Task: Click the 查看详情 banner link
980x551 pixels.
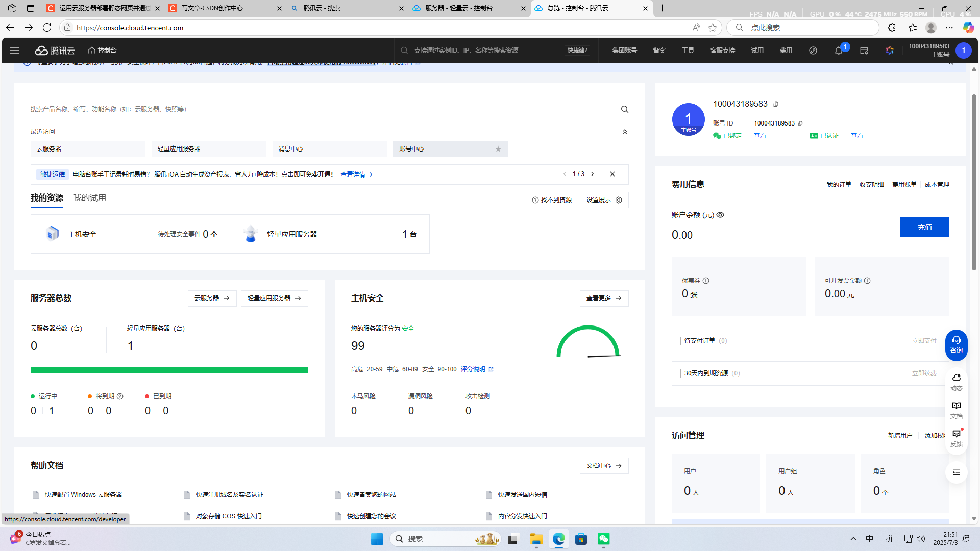Action: [356, 174]
